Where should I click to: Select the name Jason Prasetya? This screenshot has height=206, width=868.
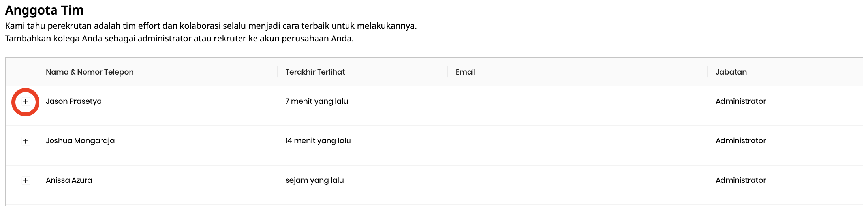[x=73, y=101]
